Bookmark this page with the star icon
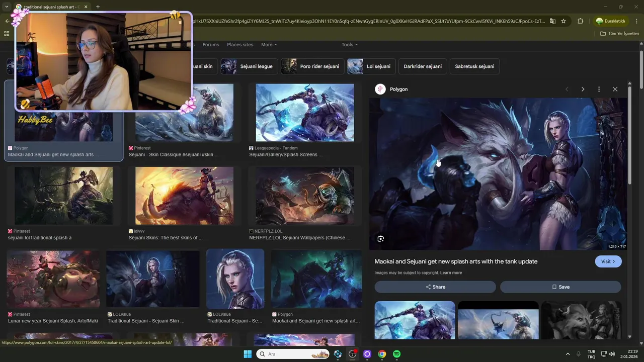Viewport: 644px width, 362px height. tap(563, 21)
